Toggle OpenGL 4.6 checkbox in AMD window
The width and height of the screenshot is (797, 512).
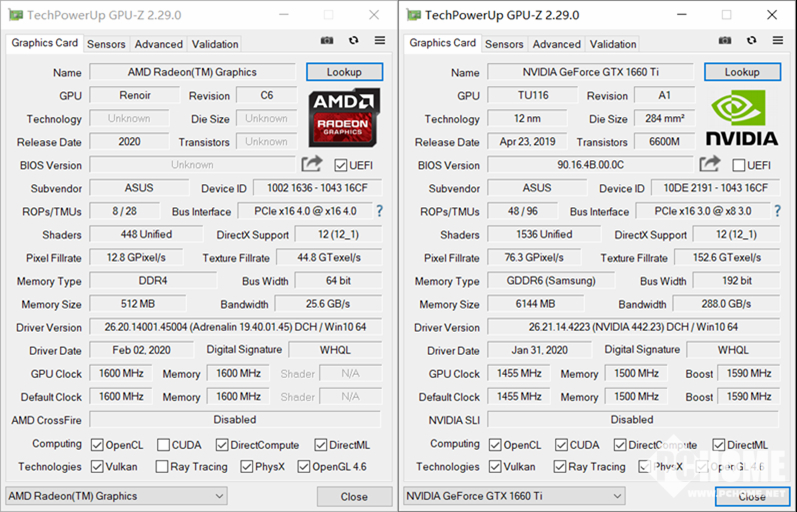303,467
